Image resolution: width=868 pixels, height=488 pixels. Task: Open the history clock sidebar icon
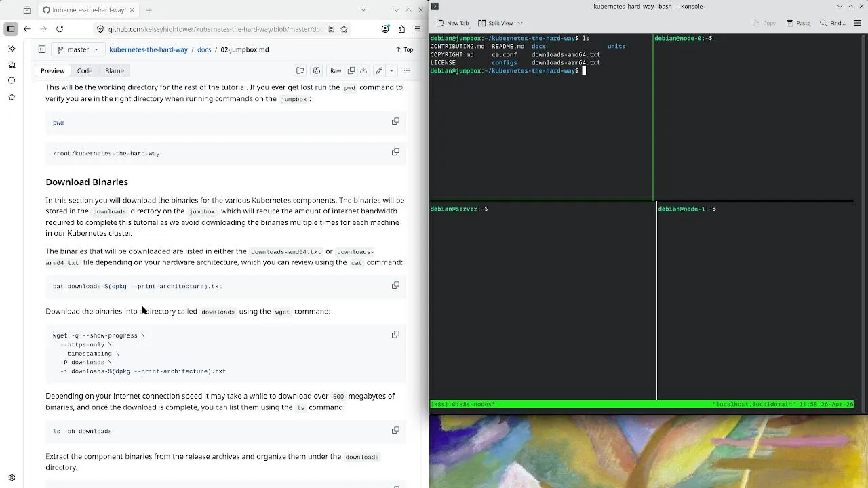pos(12,81)
